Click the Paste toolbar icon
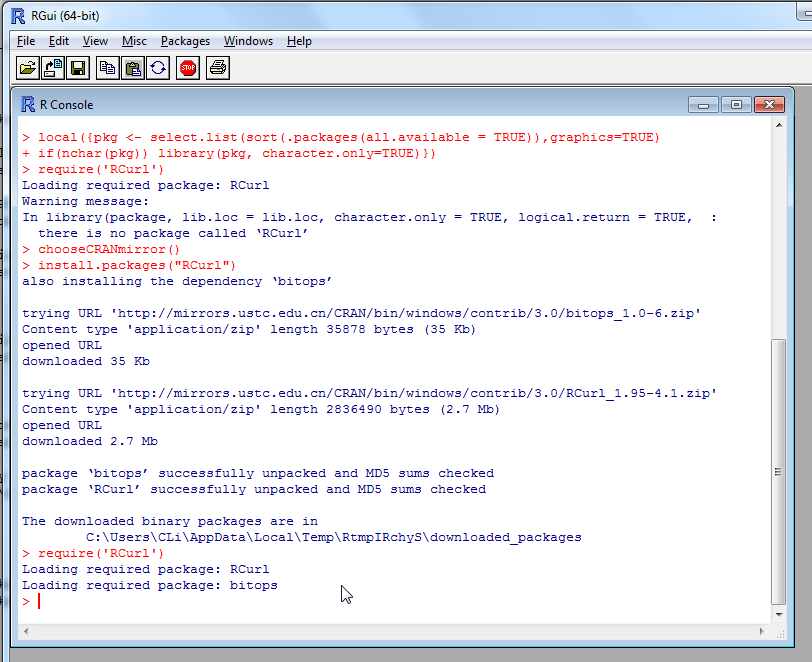 point(133,68)
